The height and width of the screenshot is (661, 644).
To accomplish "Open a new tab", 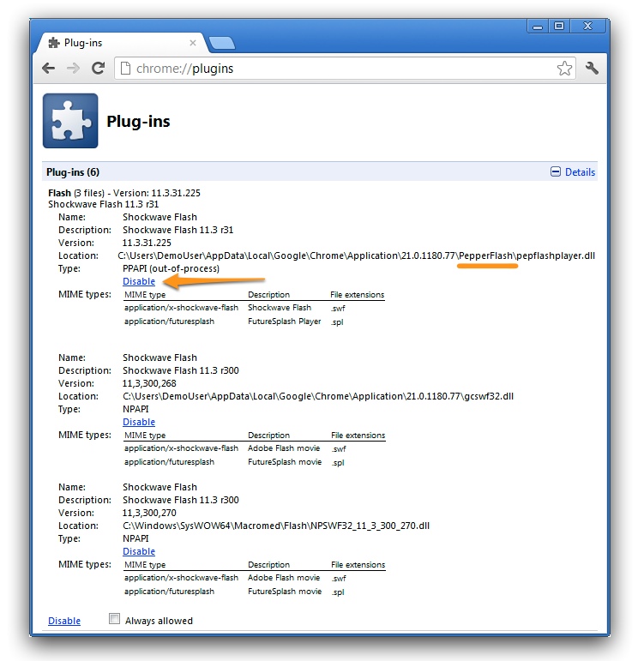I will (220, 43).
